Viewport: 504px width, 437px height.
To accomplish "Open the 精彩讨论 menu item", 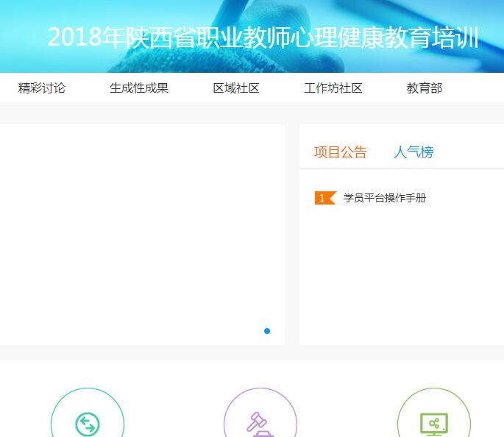I will (42, 88).
